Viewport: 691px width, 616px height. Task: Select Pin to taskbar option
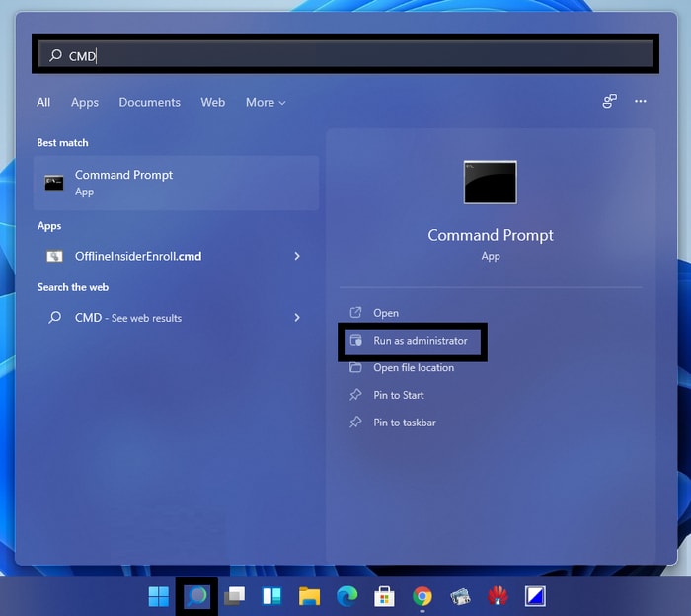tap(404, 423)
